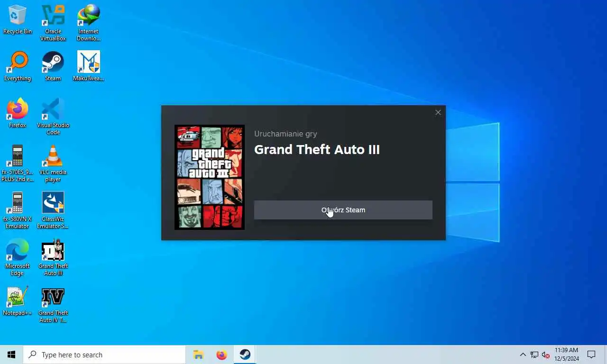This screenshot has width=607, height=364.
Task: Select the Firefox desktop shortcut
Action: tap(18, 114)
